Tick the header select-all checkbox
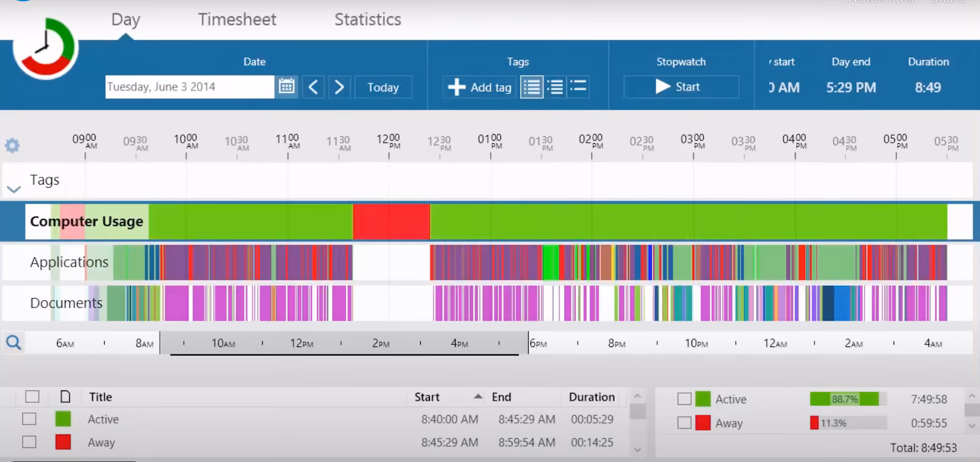Image resolution: width=980 pixels, height=462 pixels. pyautogui.click(x=32, y=397)
